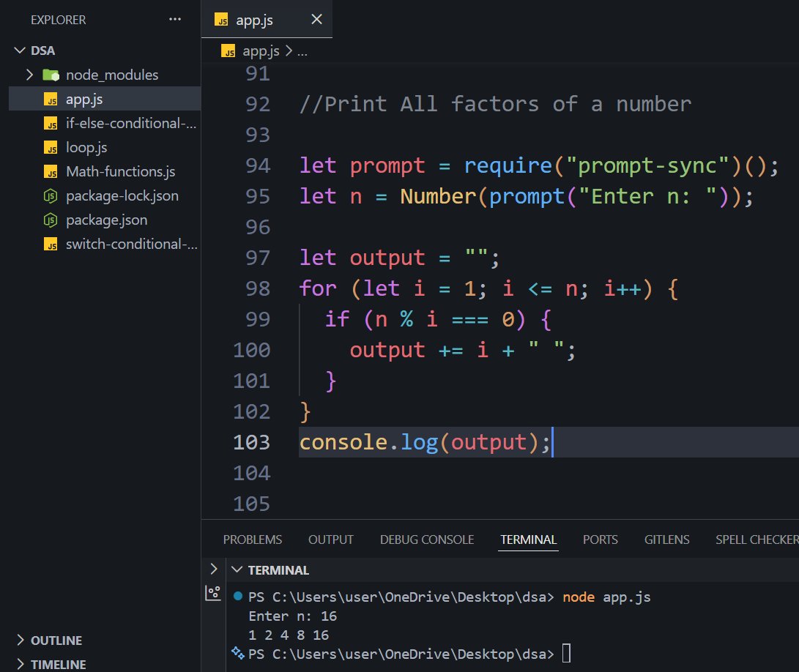Click line number 92 in gutter
799x672 pixels.
pos(258,105)
